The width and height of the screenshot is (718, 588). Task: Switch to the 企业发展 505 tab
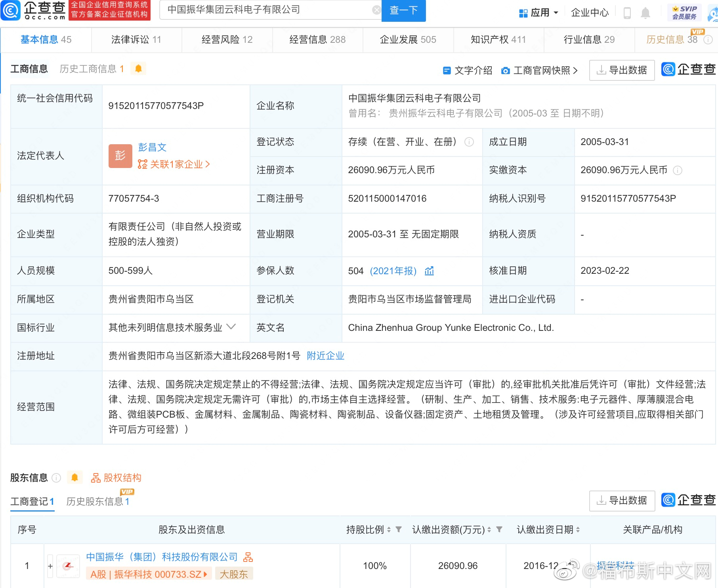coord(408,40)
